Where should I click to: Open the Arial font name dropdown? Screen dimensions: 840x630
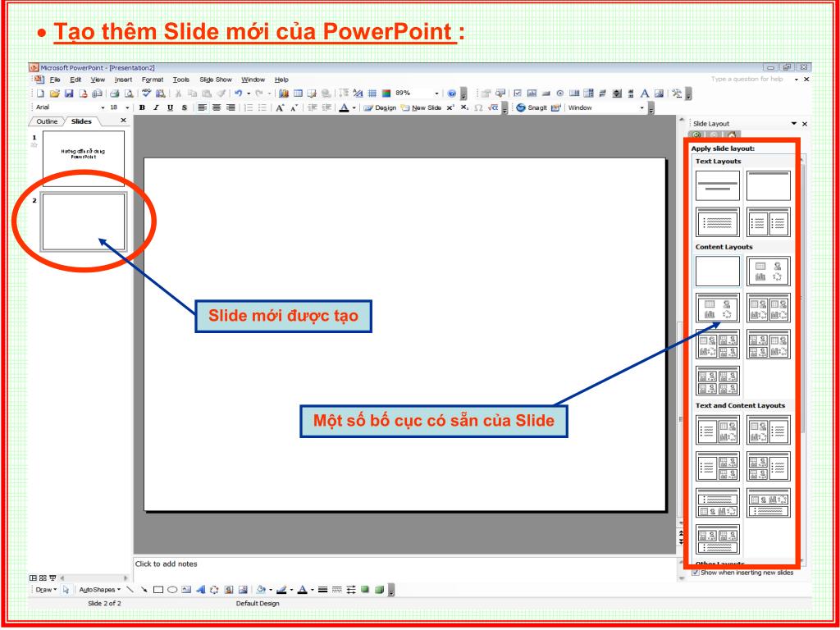tap(103, 107)
